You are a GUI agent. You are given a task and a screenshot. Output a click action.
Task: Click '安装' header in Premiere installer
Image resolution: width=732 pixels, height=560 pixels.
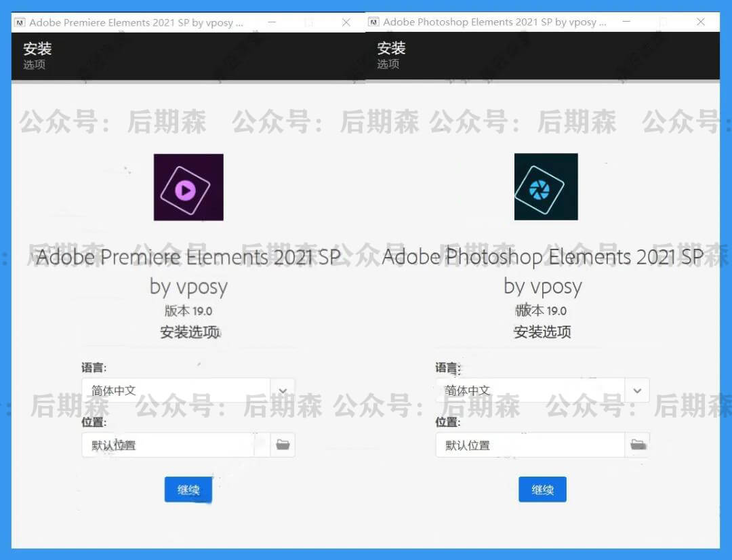[37, 48]
